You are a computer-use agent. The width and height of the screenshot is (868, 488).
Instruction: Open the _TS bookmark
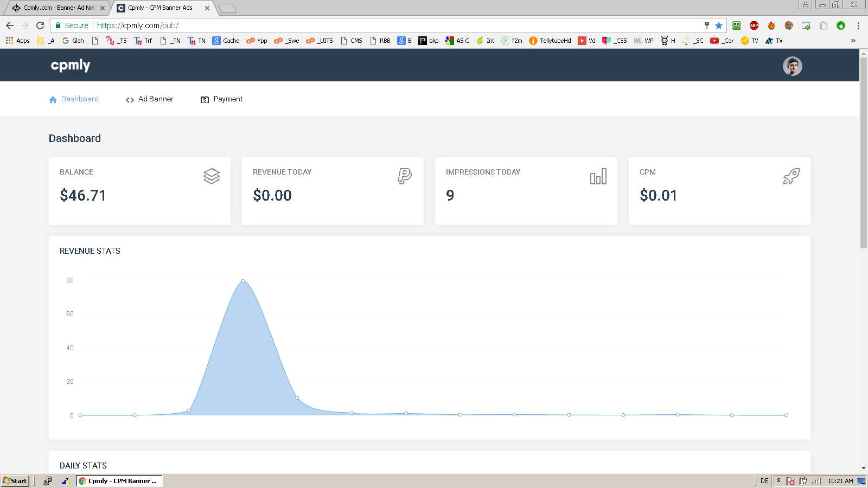point(116,41)
